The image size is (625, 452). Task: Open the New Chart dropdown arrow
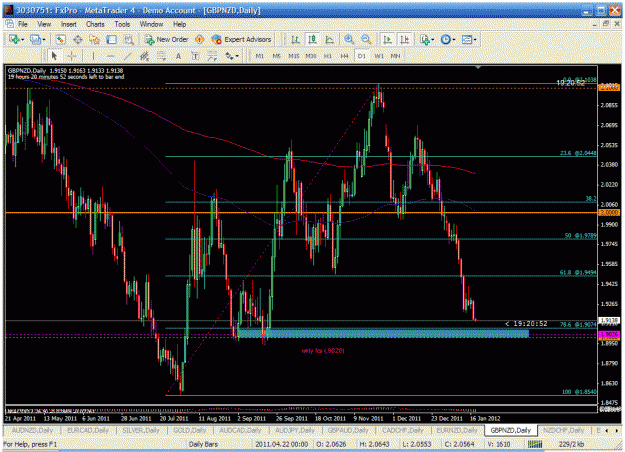click(x=22, y=39)
